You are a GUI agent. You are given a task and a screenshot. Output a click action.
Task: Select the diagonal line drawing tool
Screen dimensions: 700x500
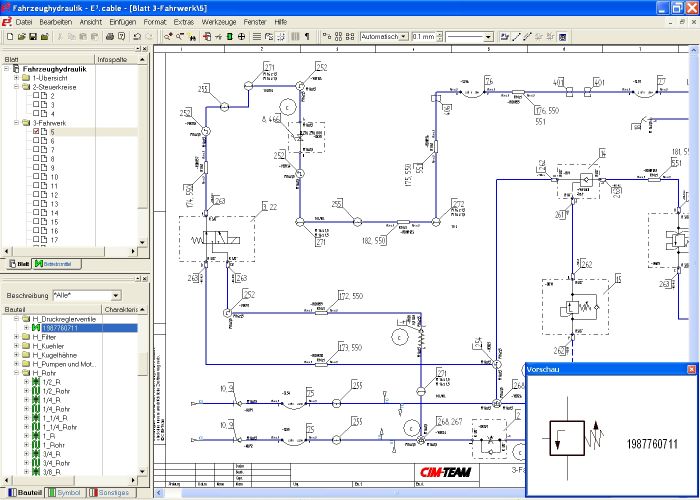pyautogui.click(x=515, y=37)
